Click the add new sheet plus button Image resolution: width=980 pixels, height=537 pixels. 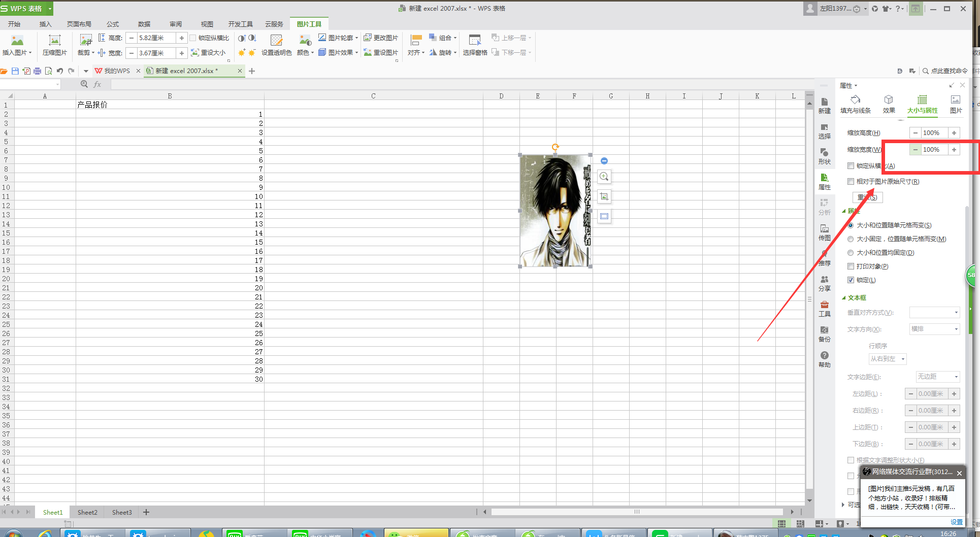[x=146, y=512]
